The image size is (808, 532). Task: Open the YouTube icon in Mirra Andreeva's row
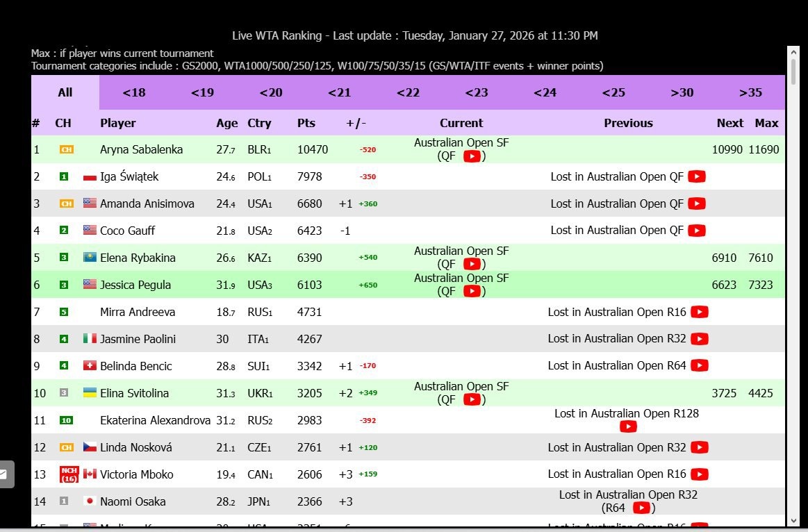(x=699, y=312)
